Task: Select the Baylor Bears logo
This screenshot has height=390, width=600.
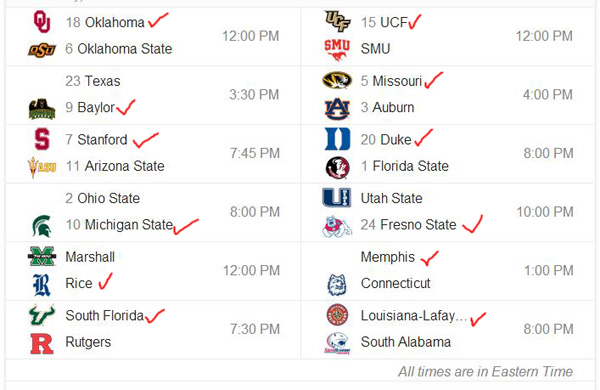Action: click(x=42, y=109)
